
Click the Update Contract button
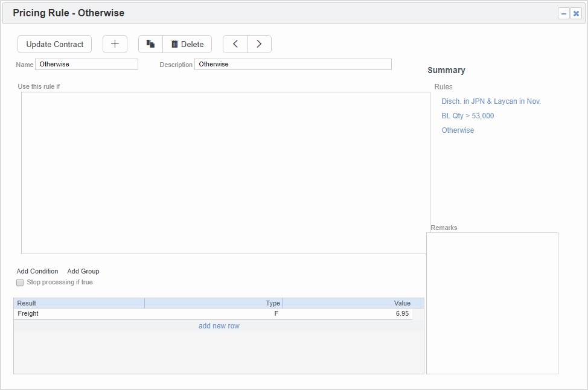coord(54,43)
